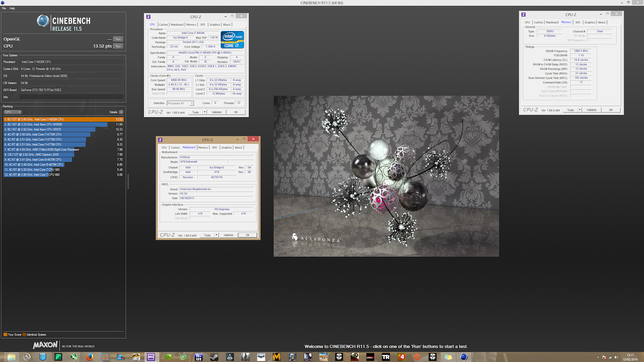Switch to Memory tab in Mainboard window
This screenshot has width=644, height=362.
pyautogui.click(x=203, y=147)
